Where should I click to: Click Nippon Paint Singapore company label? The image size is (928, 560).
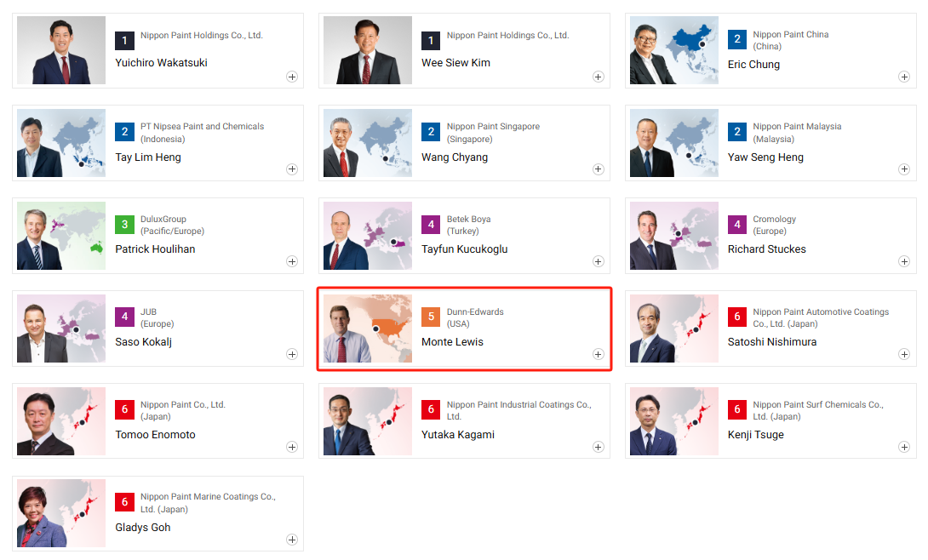(493, 133)
